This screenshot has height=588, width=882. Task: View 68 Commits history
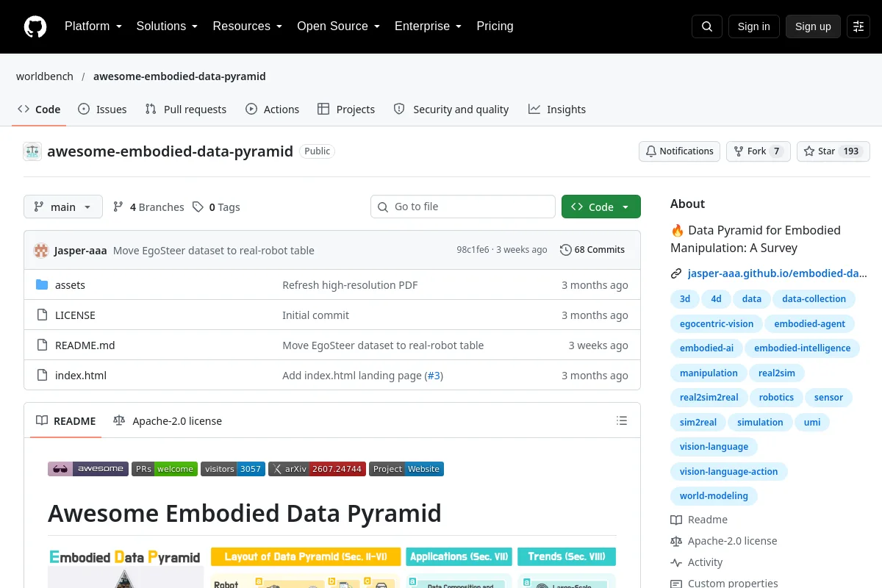tap(592, 250)
